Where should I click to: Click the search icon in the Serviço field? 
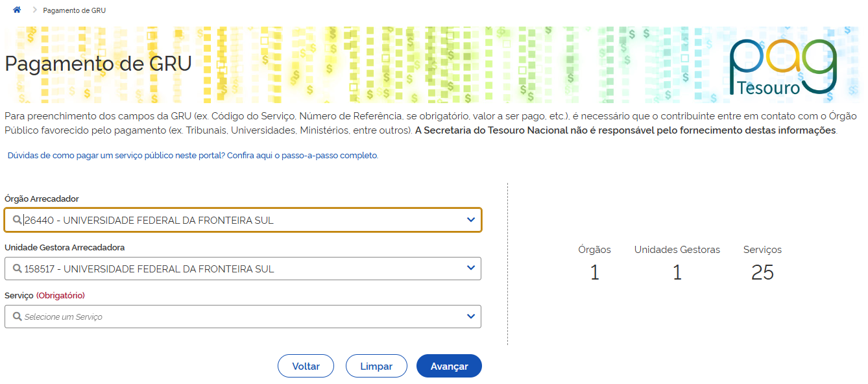pyautogui.click(x=17, y=317)
